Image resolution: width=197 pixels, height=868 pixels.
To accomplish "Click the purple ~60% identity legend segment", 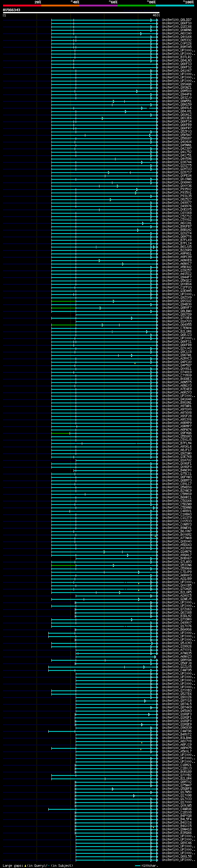I will click(98, 6).
